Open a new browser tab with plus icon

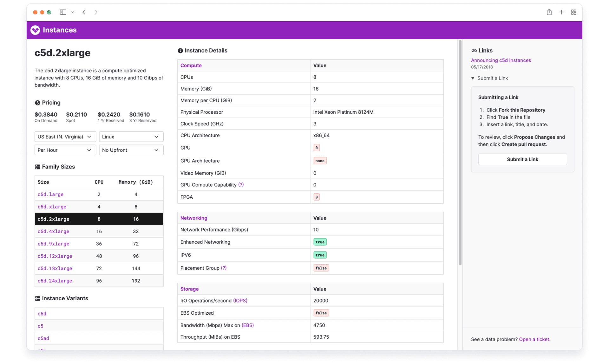[561, 12]
